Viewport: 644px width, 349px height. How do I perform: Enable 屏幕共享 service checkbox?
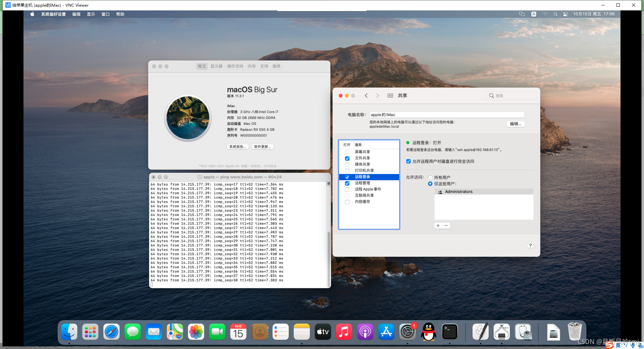[x=347, y=152]
